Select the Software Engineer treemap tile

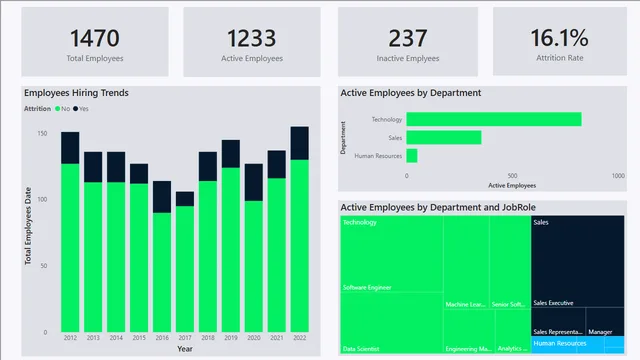click(392, 254)
